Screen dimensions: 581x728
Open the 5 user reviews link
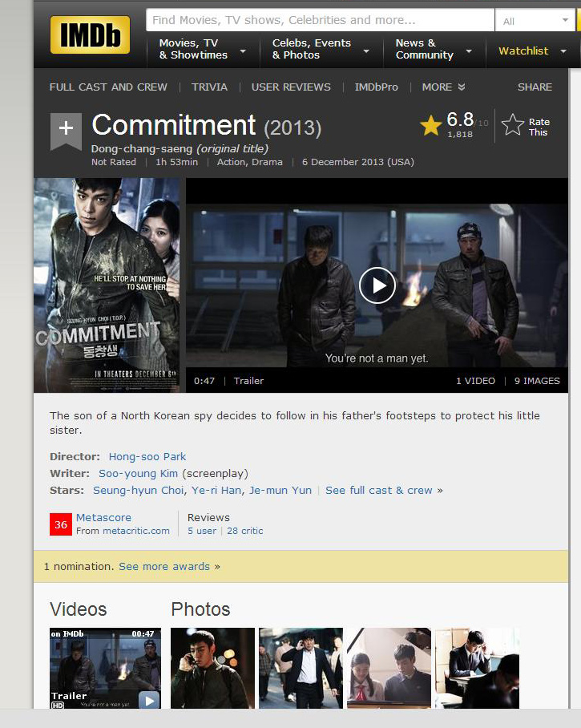[202, 531]
